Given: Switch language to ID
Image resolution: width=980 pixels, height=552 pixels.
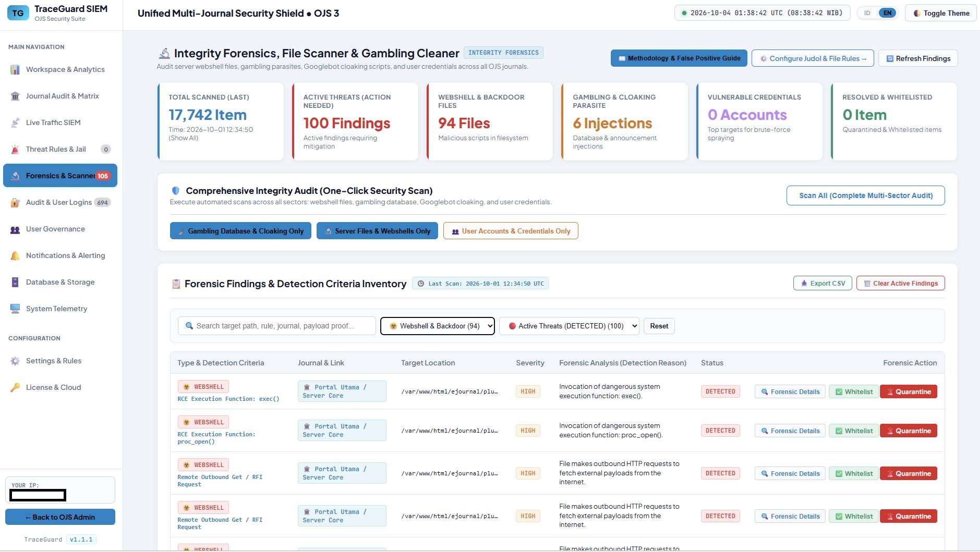Looking at the screenshot, I should pyautogui.click(x=867, y=13).
